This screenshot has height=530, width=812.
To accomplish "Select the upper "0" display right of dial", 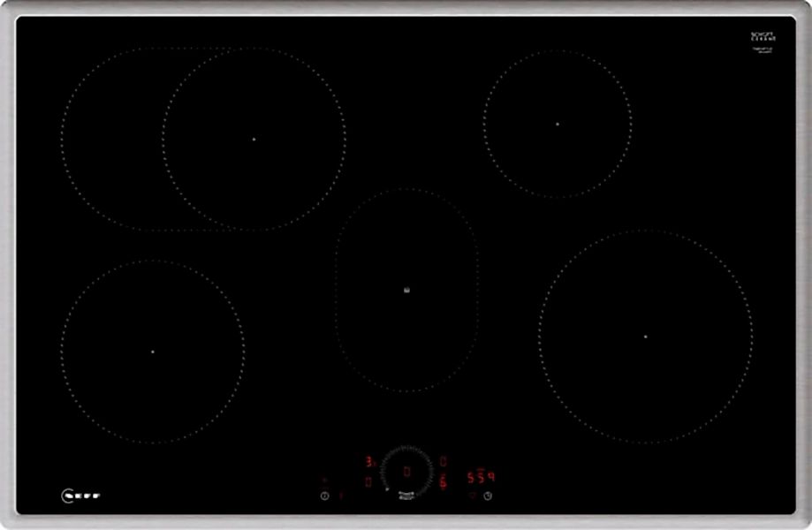I will pos(443,461).
